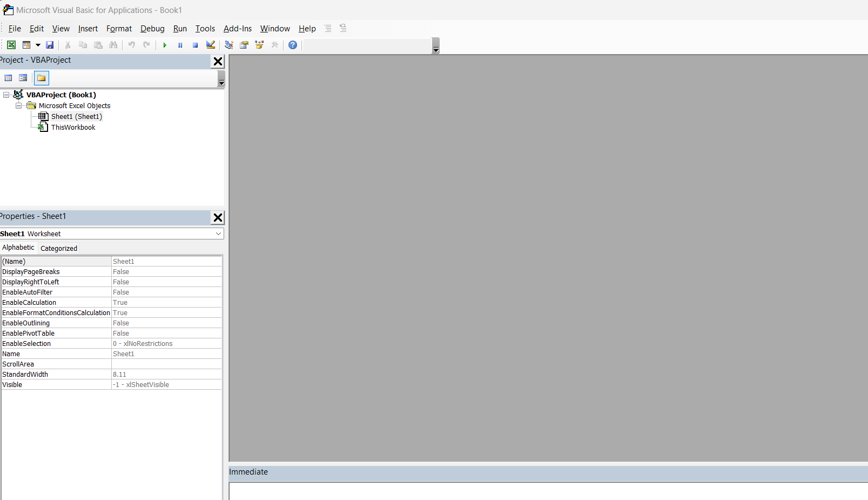
Task: Click the outdent icon in the menu bar
Action: (x=343, y=28)
